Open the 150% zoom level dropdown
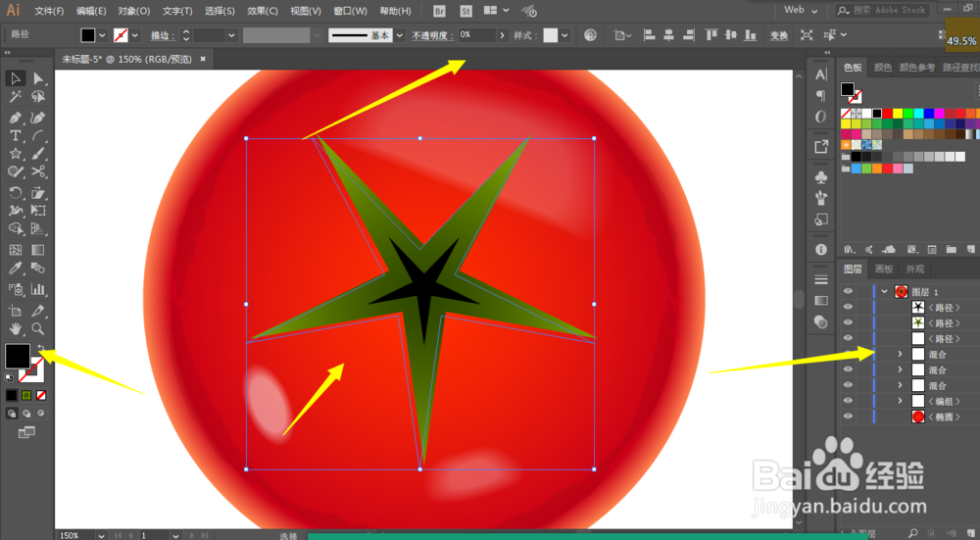 point(101,536)
